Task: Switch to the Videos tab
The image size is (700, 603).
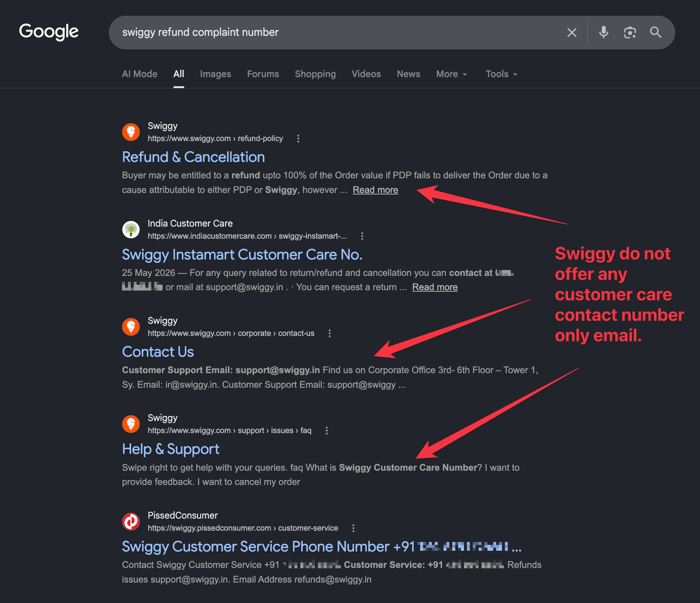Action: tap(366, 74)
